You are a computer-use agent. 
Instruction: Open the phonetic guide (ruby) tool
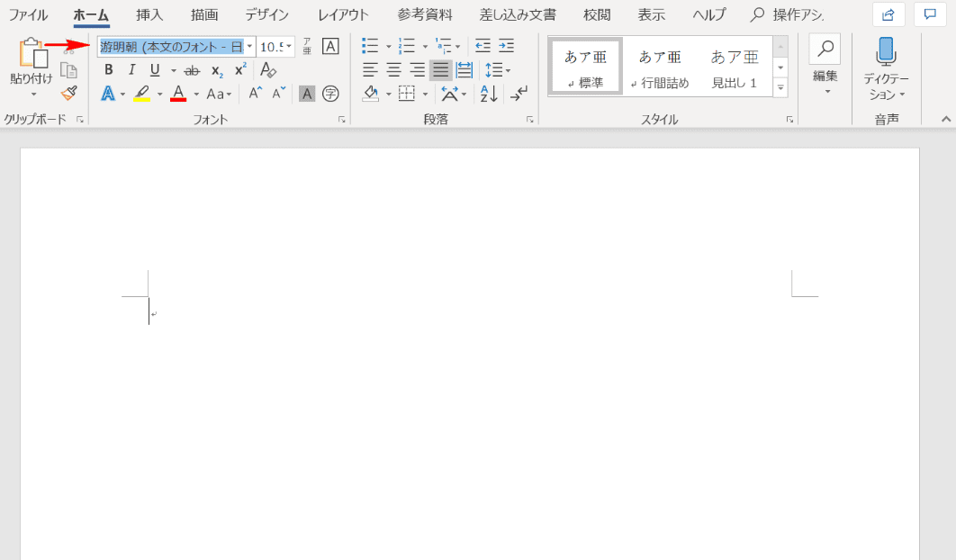[307, 46]
